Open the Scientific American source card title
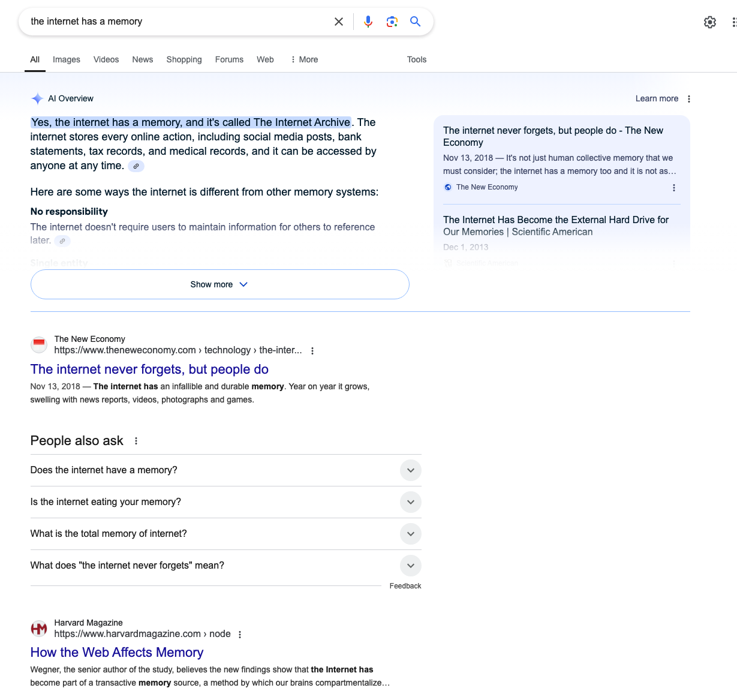737x700 pixels. (x=556, y=226)
